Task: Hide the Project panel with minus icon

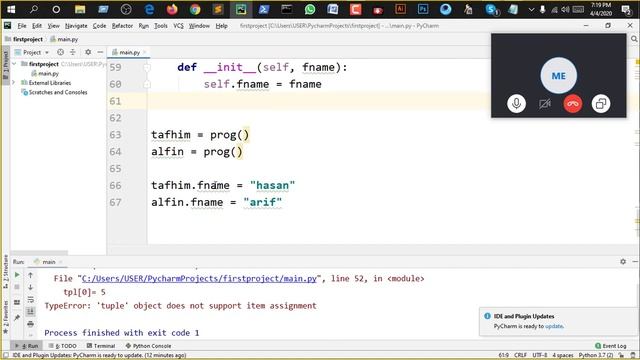Action: coord(100,52)
